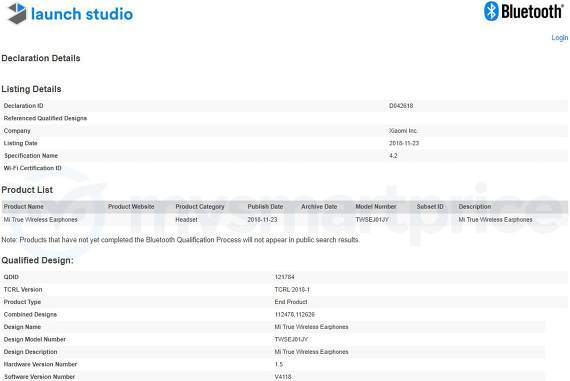
Task: Click the note about Bluetooth Qualification Process
Action: tap(180, 240)
